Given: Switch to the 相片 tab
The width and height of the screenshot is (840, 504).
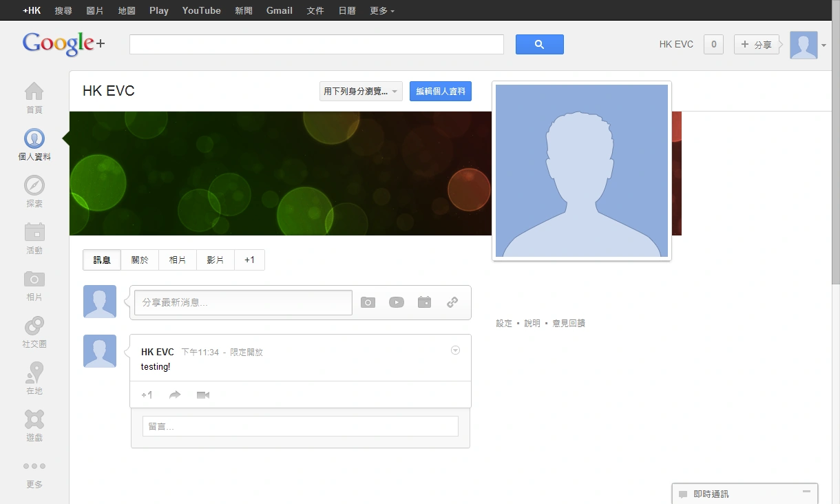Looking at the screenshot, I should coord(178,260).
